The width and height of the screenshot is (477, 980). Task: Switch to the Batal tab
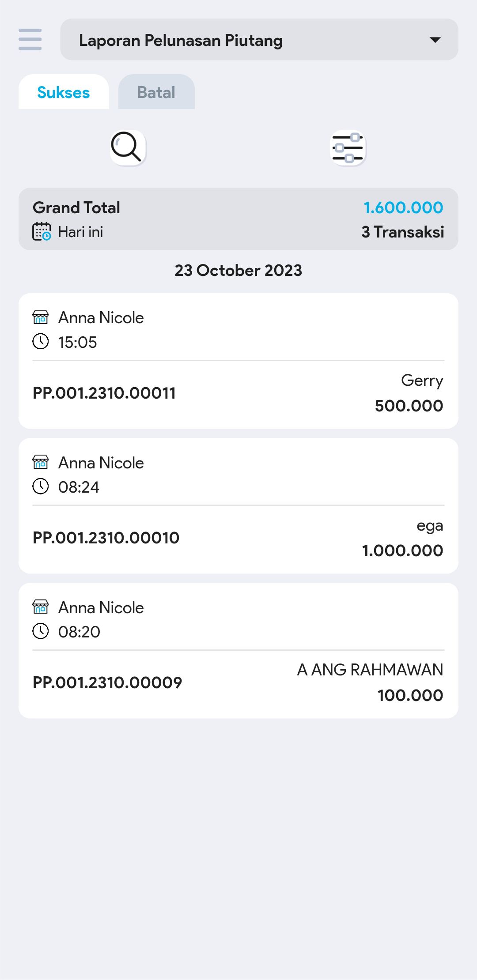(156, 92)
